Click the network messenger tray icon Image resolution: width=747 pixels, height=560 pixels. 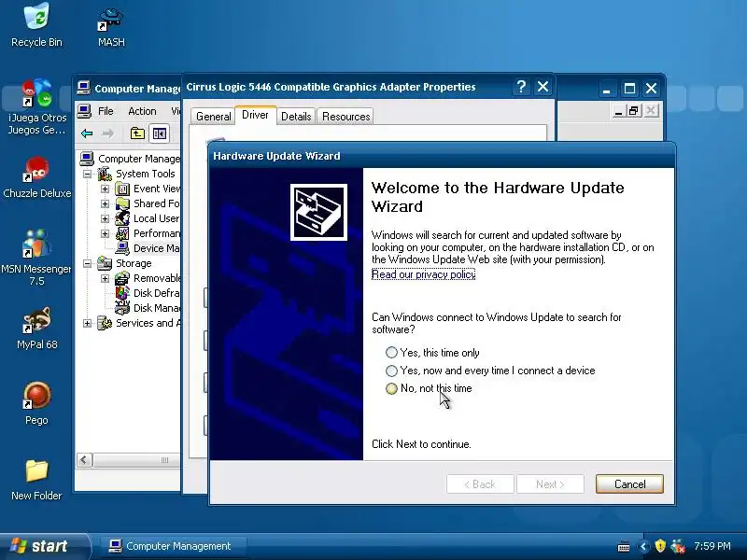(678, 546)
